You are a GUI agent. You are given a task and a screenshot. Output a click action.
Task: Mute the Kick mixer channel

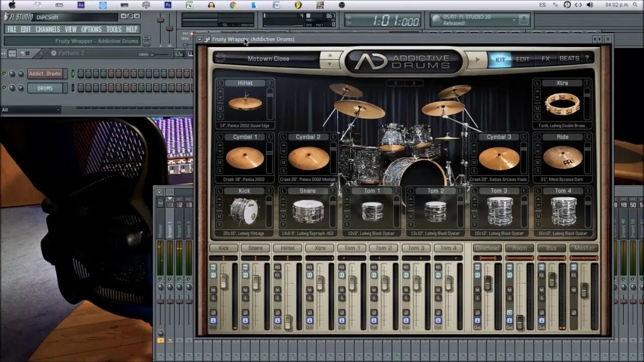click(x=213, y=290)
